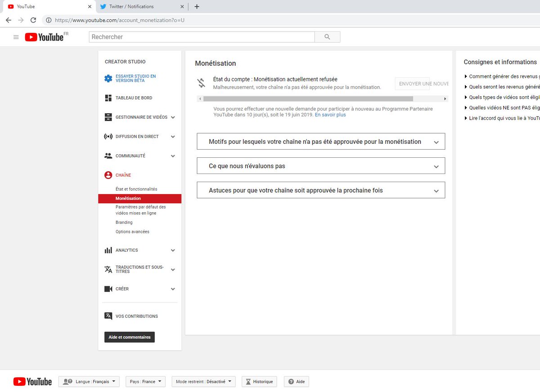Click the browser forward arrow
The image size is (540, 392).
[x=21, y=20]
